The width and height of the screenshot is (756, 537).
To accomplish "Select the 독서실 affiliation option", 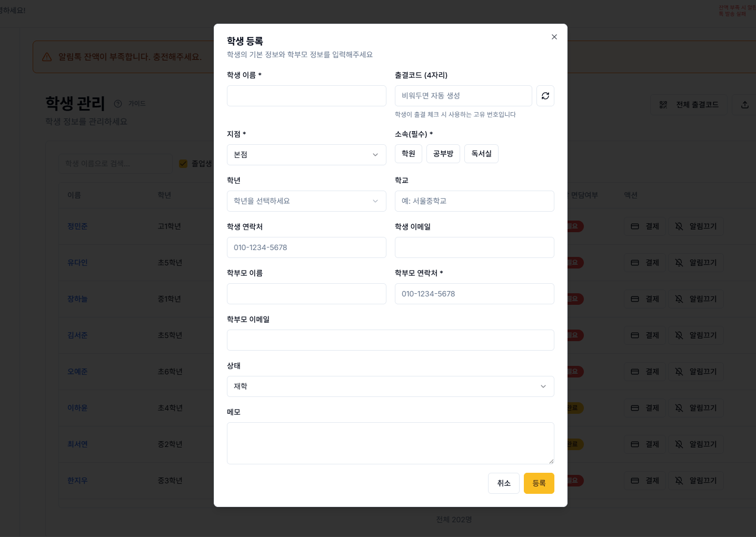I will (481, 154).
